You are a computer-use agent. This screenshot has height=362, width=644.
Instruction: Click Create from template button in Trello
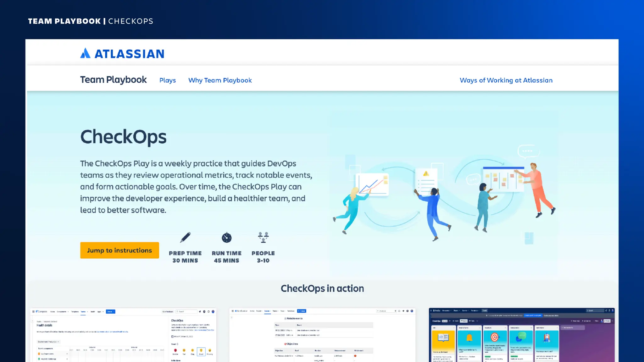(x=533, y=315)
